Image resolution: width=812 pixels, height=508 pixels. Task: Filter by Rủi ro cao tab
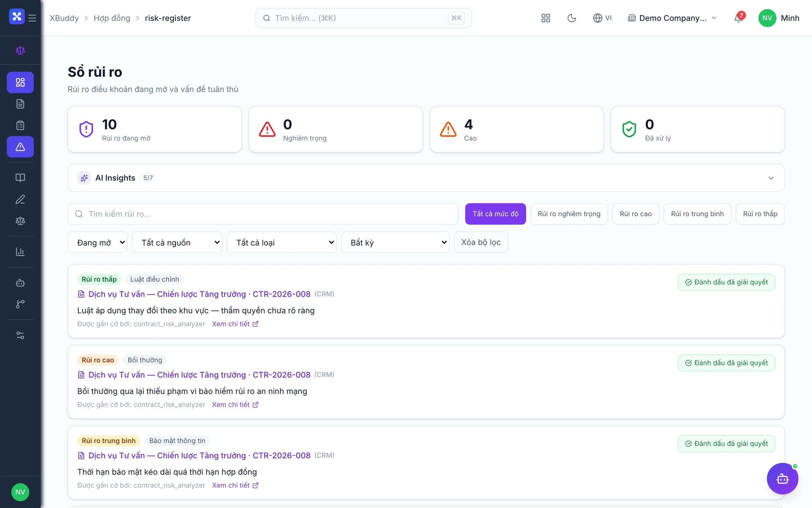636,214
